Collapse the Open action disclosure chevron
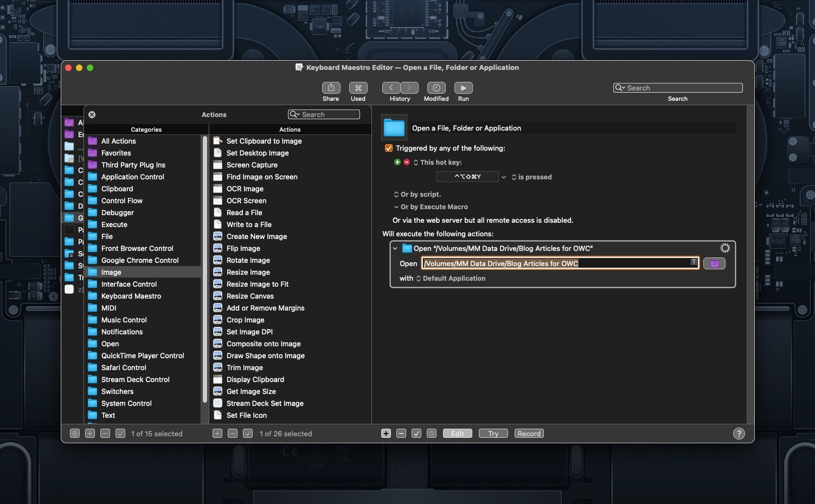 [395, 249]
